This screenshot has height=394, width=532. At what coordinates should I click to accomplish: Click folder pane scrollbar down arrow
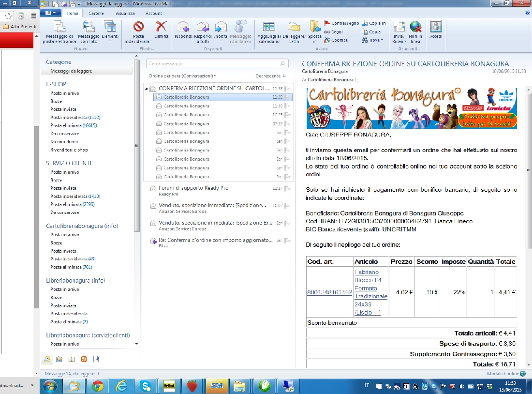click(x=137, y=344)
